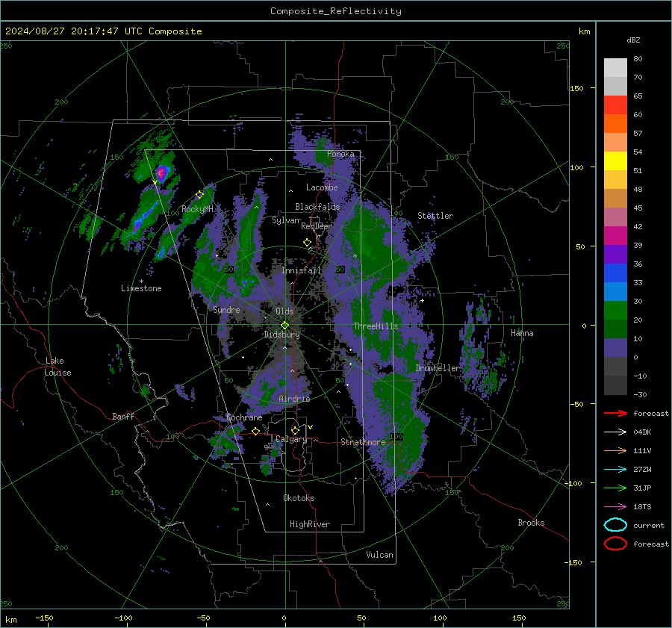The width and height of the screenshot is (672, 628).
Task: Click the cyan current ellipse icon
Action: (x=615, y=525)
